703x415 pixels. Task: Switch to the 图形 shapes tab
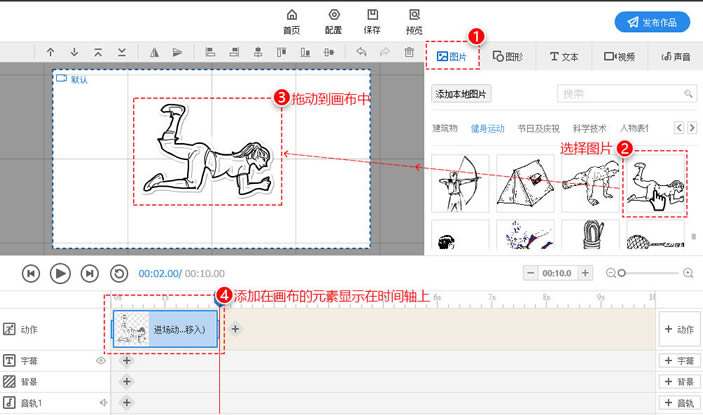coord(508,56)
